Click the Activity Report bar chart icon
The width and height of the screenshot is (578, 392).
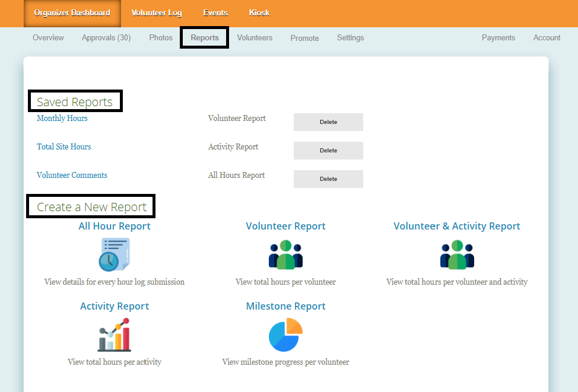coord(114,335)
